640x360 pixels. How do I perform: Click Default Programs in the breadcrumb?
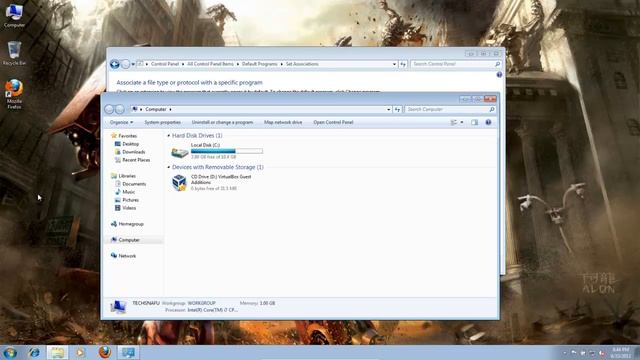(260, 64)
